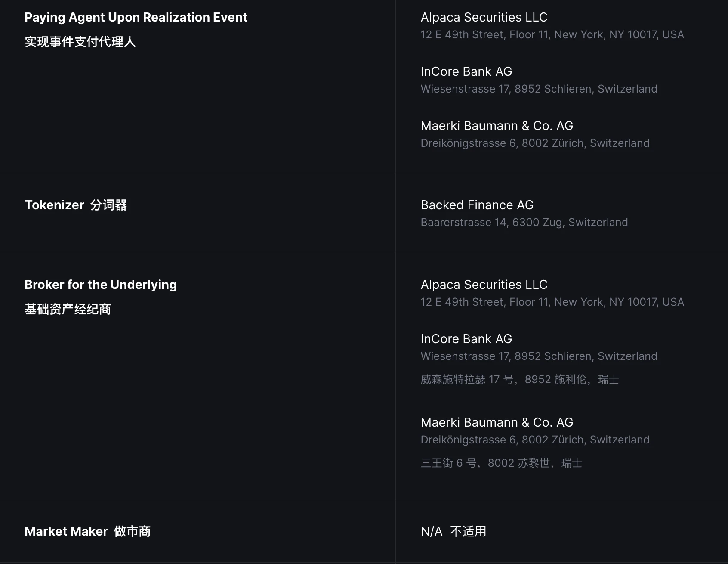Click InCore Bank AG in Broker section
The height and width of the screenshot is (564, 728).
point(466,339)
